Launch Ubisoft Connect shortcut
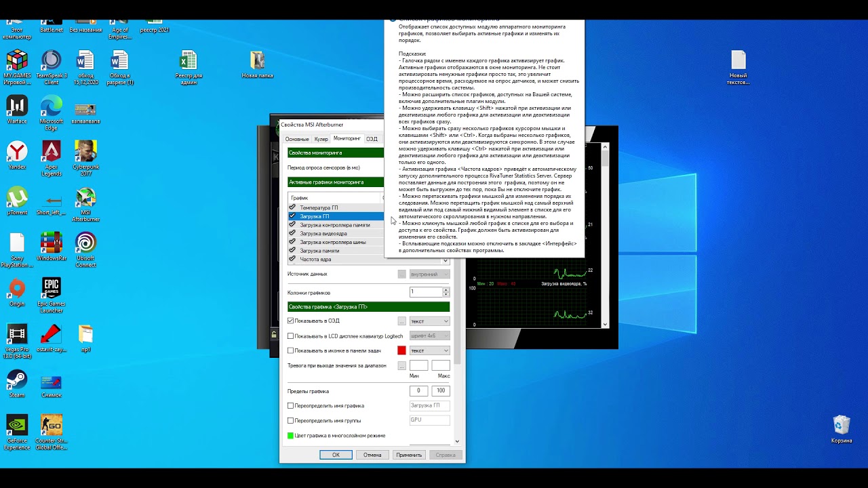Screen dimensions: 868x488 (85, 250)
